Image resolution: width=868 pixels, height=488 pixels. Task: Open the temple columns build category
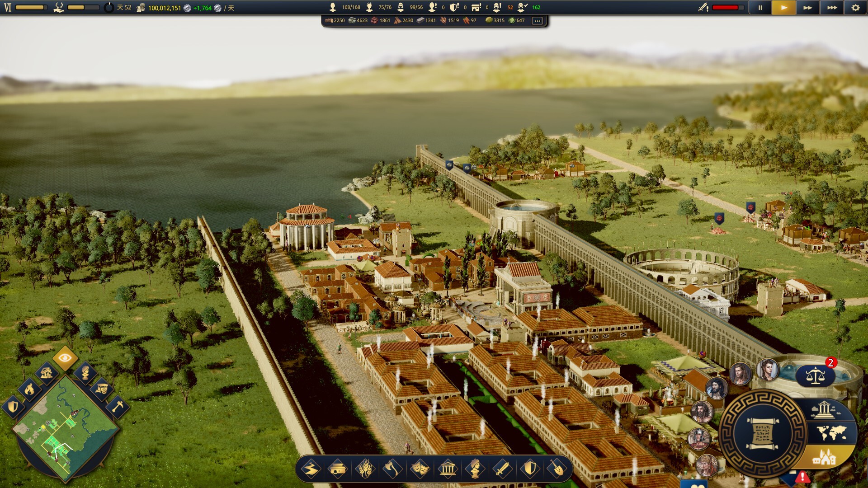point(448,469)
